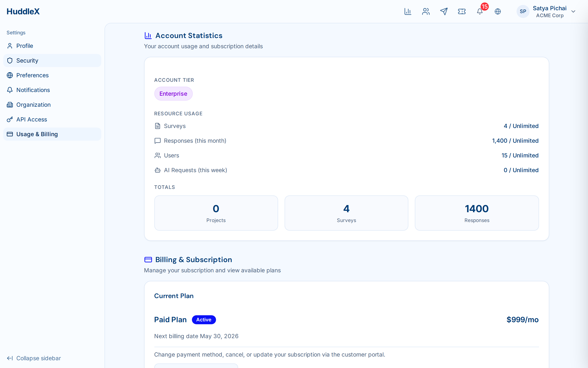This screenshot has height=368, width=588.
Task: Click the Usage & Billing card icon
Action: tap(10, 134)
